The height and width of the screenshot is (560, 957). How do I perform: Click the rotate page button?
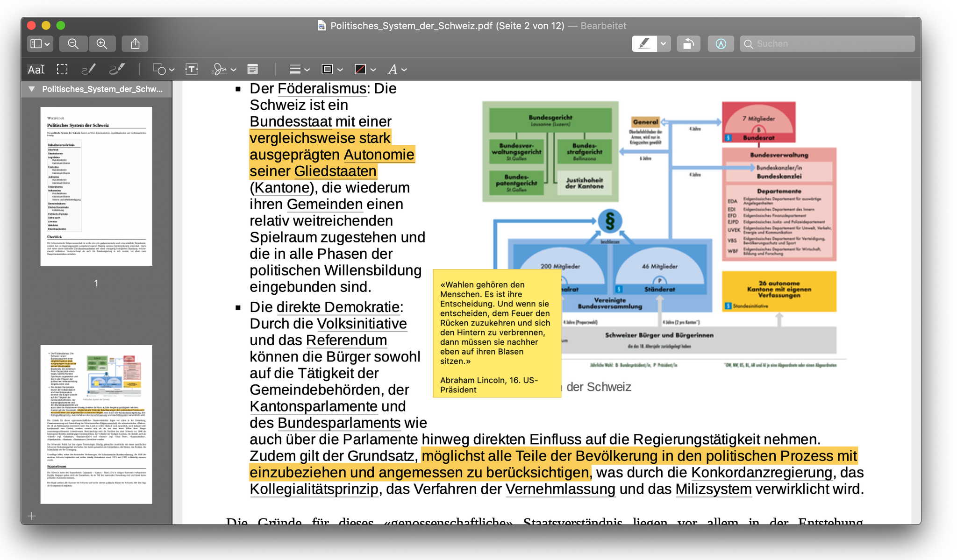(688, 44)
